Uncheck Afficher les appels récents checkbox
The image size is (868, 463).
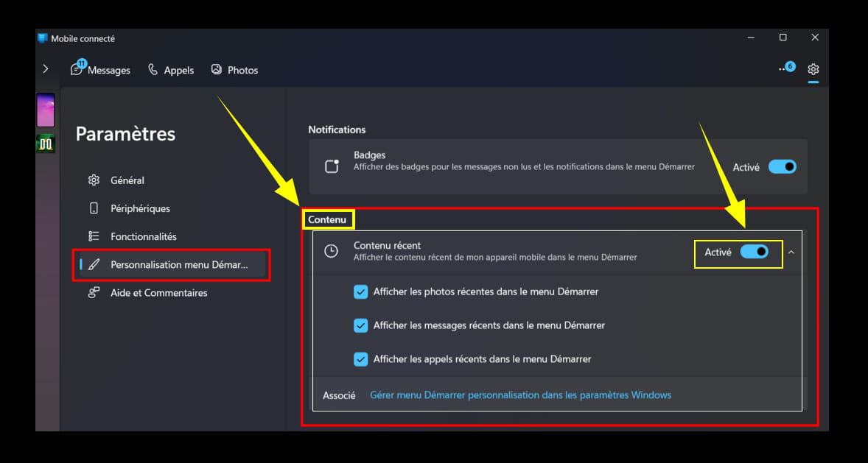pos(360,359)
